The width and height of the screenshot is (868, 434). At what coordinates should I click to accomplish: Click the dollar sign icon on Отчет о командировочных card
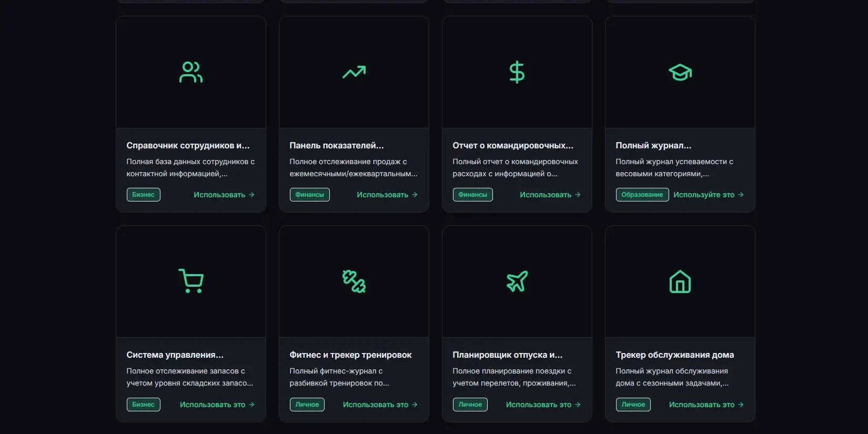click(x=517, y=72)
